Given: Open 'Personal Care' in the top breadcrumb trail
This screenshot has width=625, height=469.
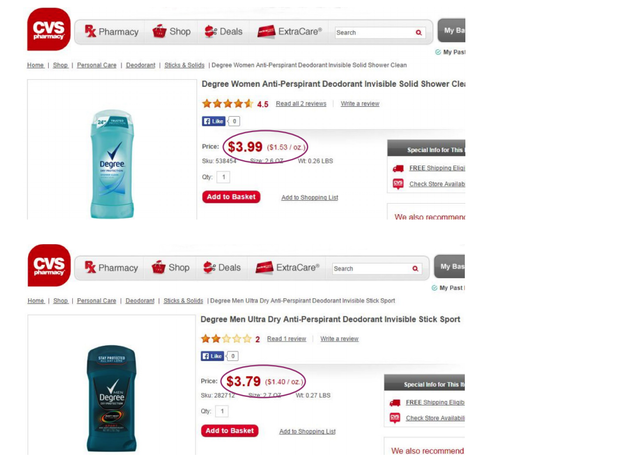Looking at the screenshot, I should [96, 65].
